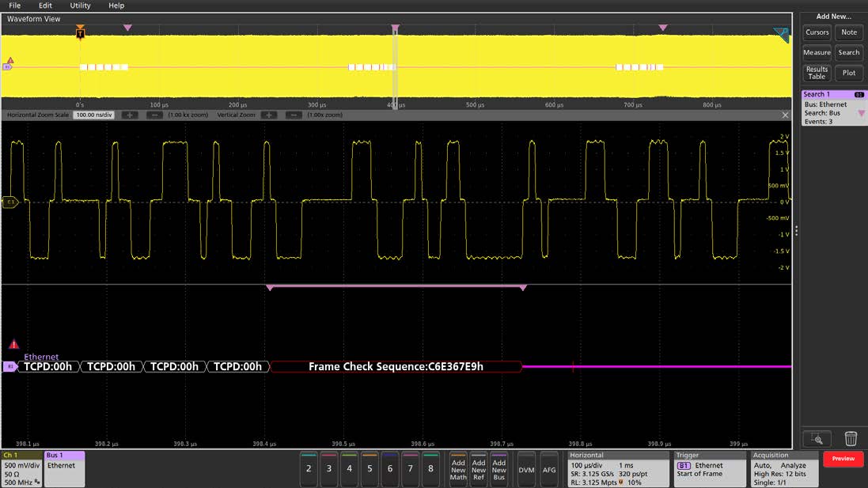Viewport: 868px width, 488px height.
Task: Open the Utility menu
Action: coord(79,6)
